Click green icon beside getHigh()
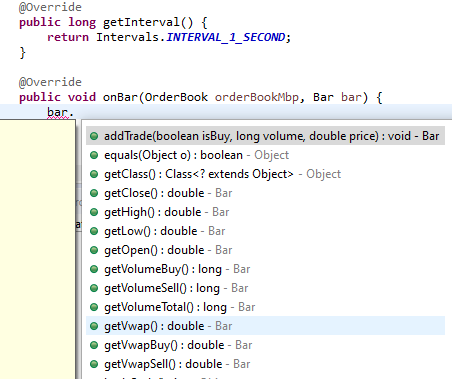Viewport: 452px width, 379px height. (x=94, y=212)
